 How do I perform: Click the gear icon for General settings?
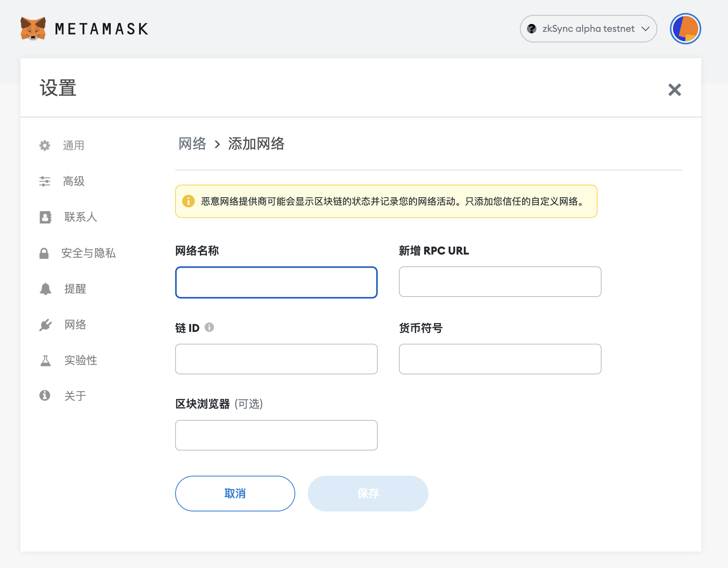tap(45, 146)
